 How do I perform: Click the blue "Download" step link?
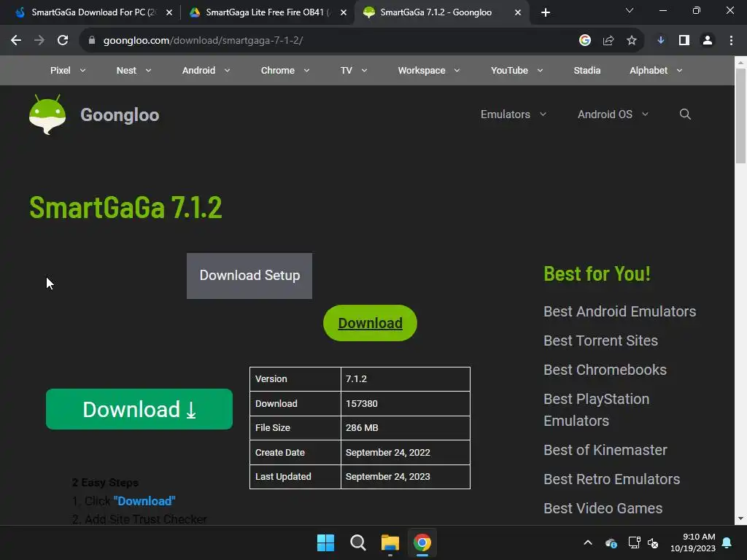point(144,501)
